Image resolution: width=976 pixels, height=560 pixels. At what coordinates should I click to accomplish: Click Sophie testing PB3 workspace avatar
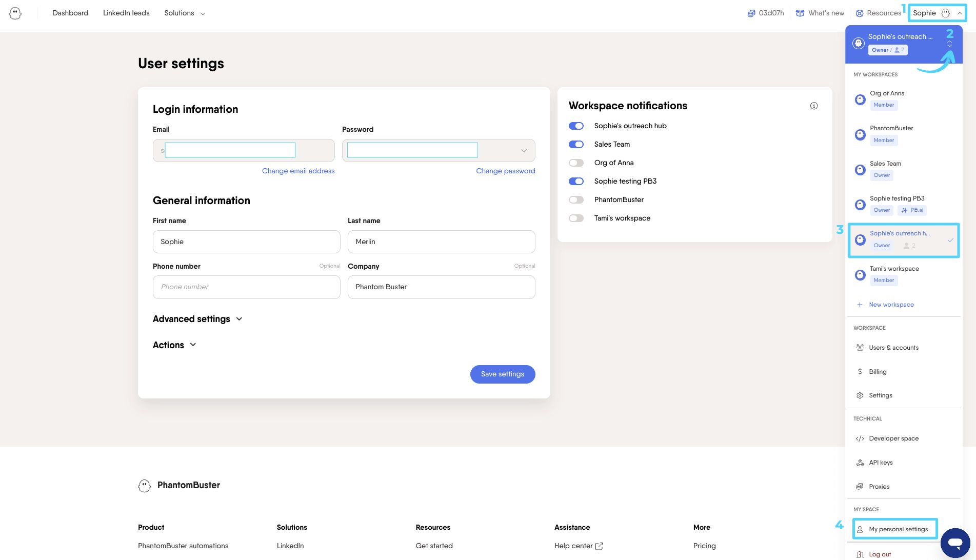[861, 205]
